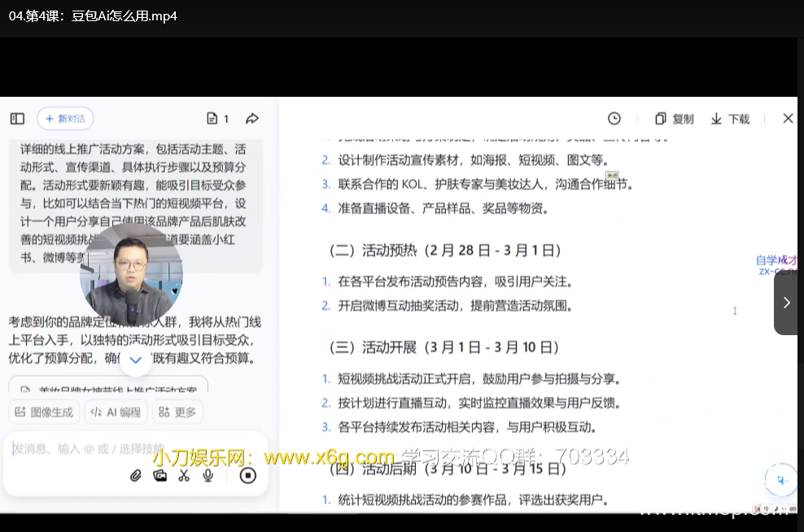This screenshot has height=532, width=804.
Task: Toggle the left sidebar panel icon
Action: pos(17,119)
